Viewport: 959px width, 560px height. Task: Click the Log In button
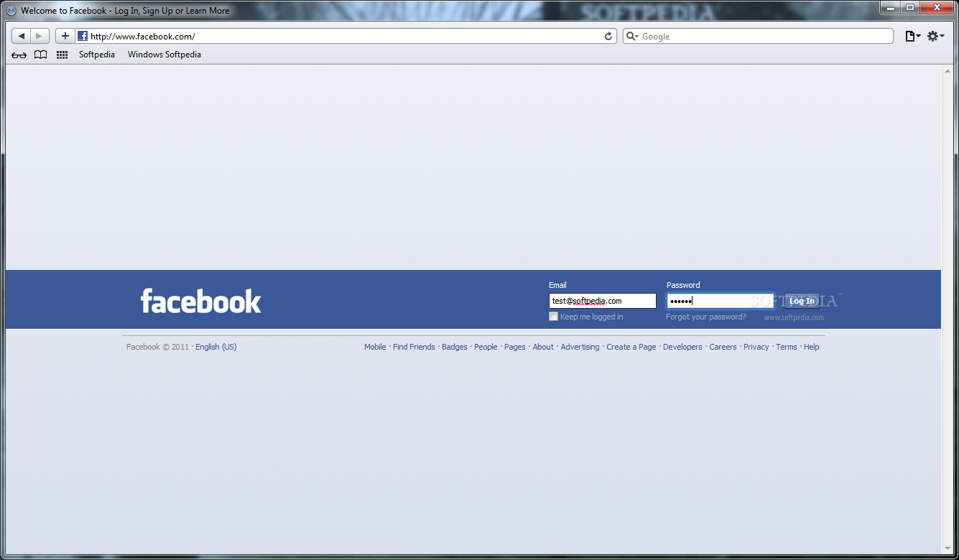(802, 301)
